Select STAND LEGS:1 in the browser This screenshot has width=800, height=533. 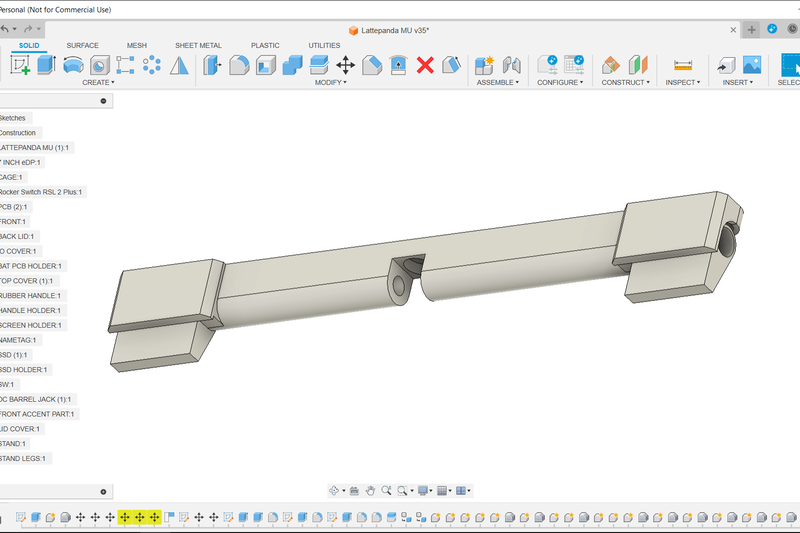click(x=22, y=459)
